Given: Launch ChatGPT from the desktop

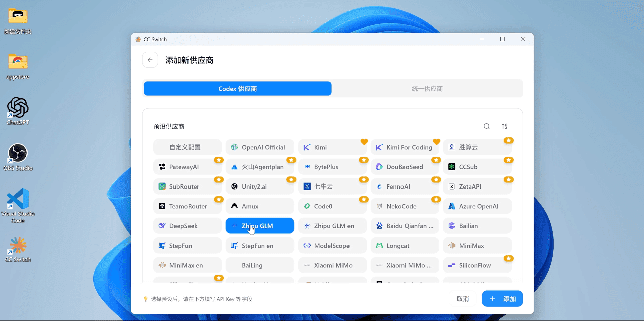Looking at the screenshot, I should tap(18, 111).
